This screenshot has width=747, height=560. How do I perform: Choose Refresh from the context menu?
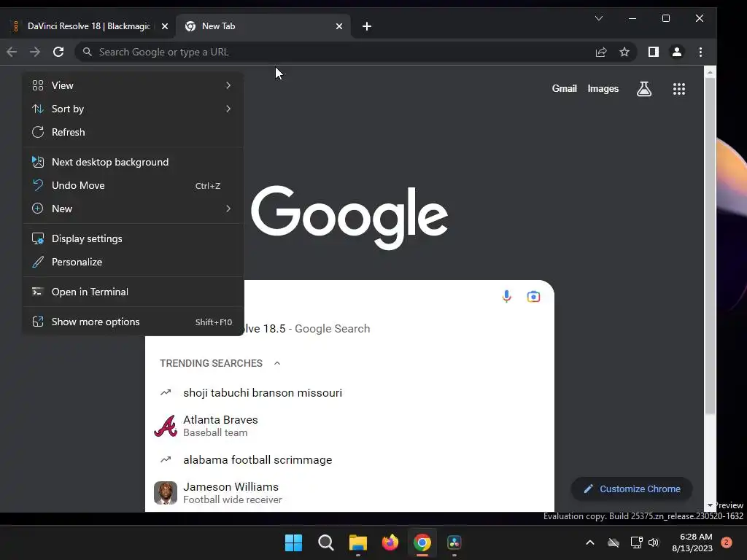pyautogui.click(x=133, y=132)
